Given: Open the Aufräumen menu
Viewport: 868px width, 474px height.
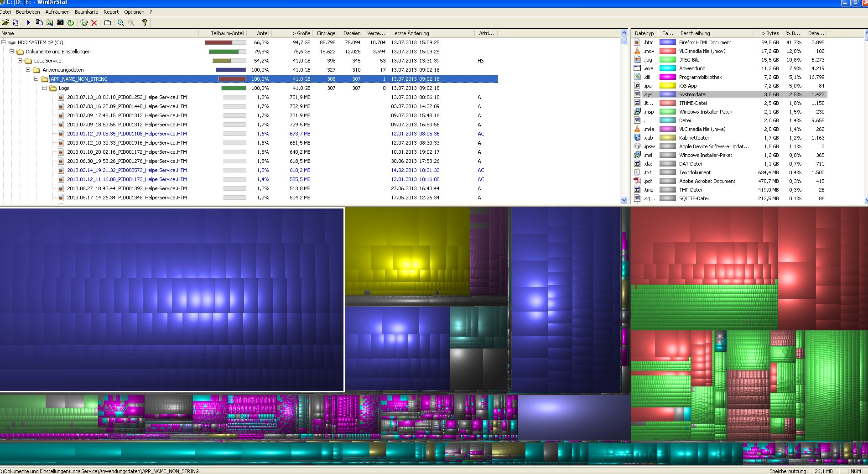Looking at the screenshot, I should 57,12.
